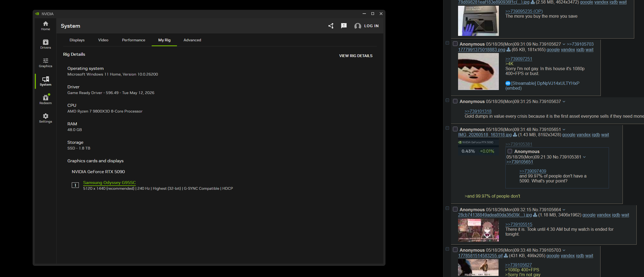Click the download icon next to 1777991375018883.png

coord(508,49)
